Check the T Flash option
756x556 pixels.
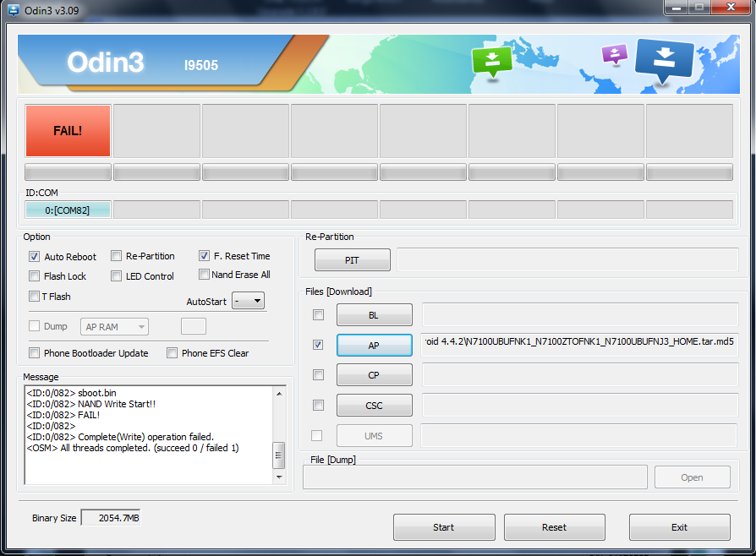click(x=34, y=297)
